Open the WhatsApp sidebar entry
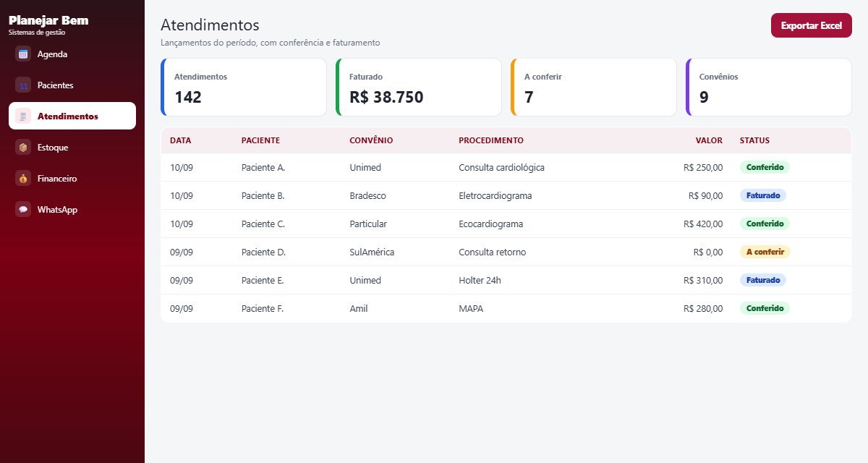 (x=72, y=209)
